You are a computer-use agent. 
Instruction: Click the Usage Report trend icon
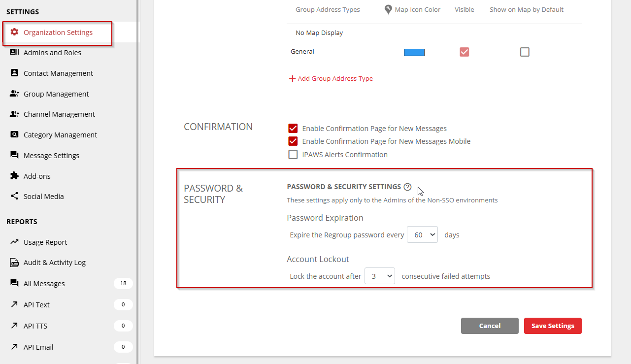[14, 242]
